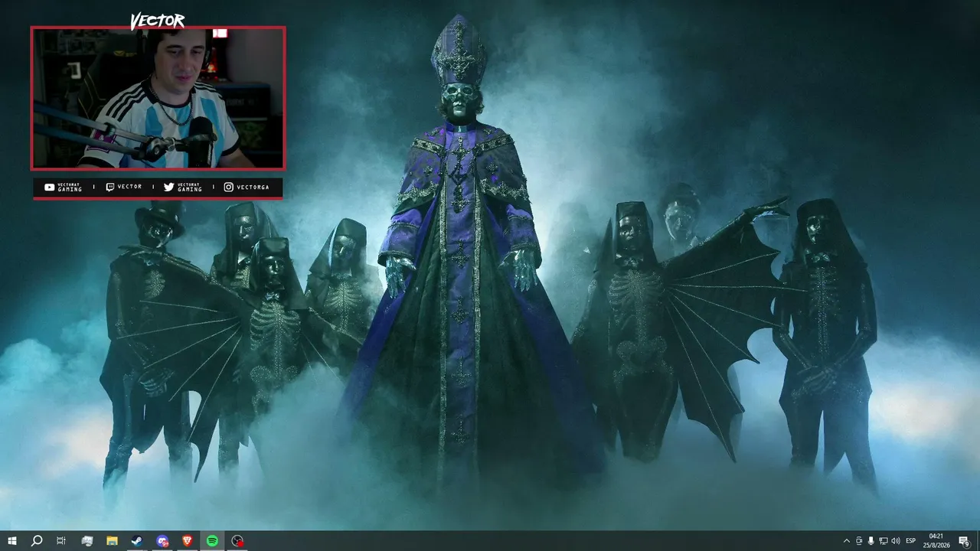Screen dimensions: 980x551
Task: Switch to Spotify in the taskbar
Action: 212,541
